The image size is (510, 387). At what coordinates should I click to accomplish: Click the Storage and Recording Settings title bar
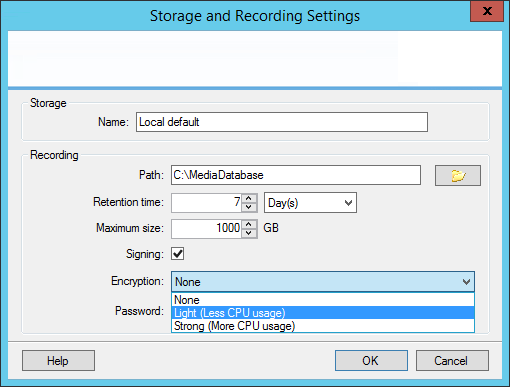click(x=255, y=16)
